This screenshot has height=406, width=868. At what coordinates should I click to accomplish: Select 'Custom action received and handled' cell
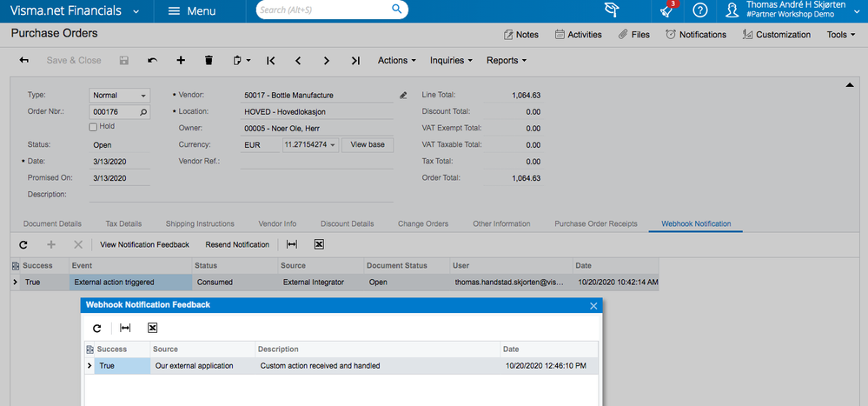(x=378, y=365)
